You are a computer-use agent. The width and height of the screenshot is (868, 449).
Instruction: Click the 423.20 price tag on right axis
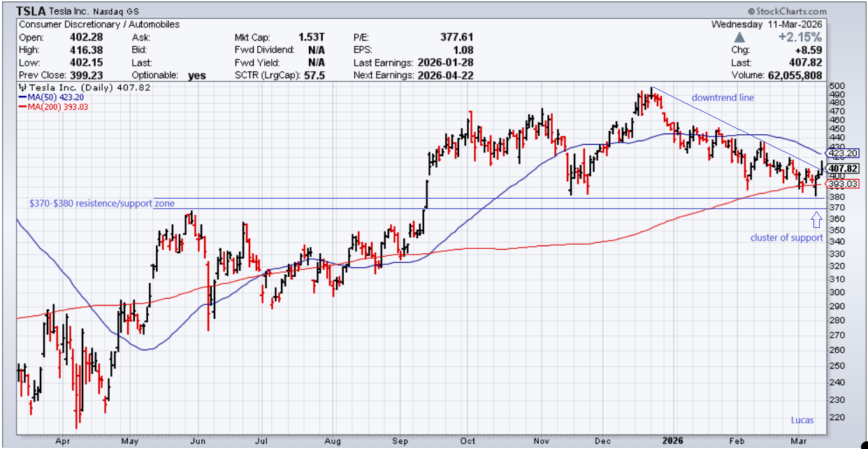[x=841, y=152]
